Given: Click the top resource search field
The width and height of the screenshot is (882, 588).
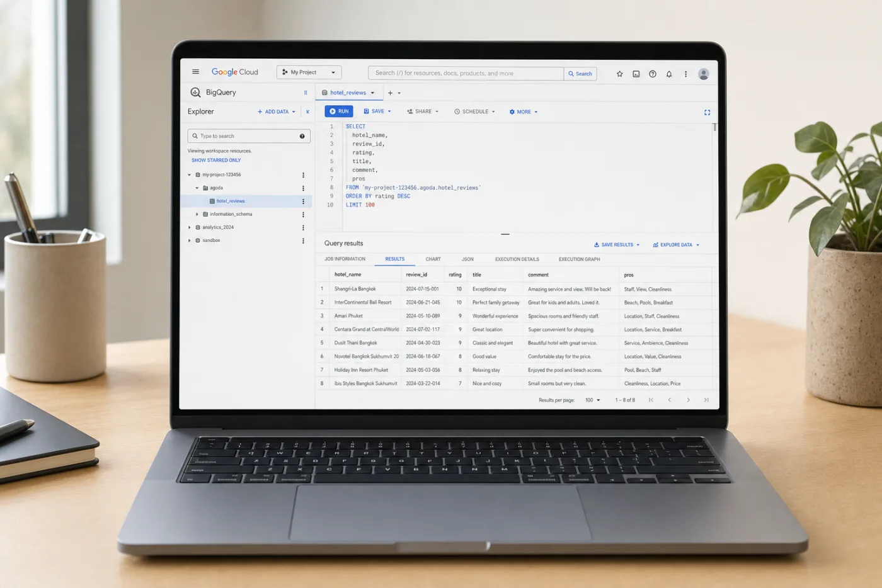Looking at the screenshot, I should point(466,74).
